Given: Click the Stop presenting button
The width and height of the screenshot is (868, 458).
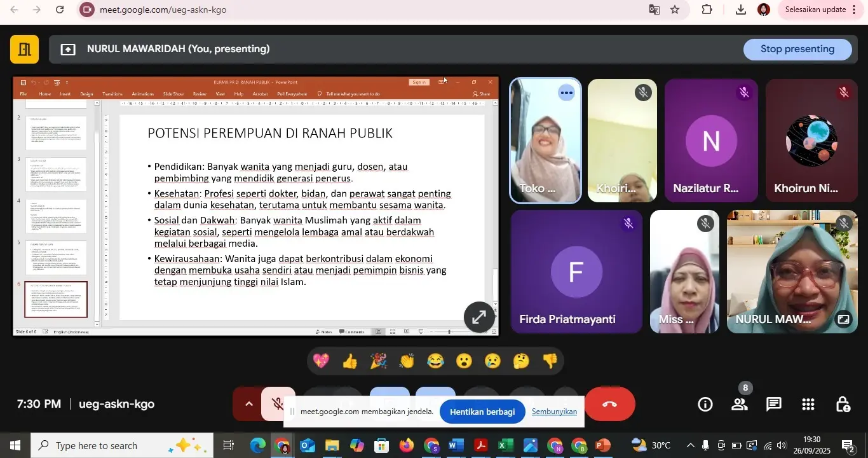Looking at the screenshot, I should coord(797,49).
